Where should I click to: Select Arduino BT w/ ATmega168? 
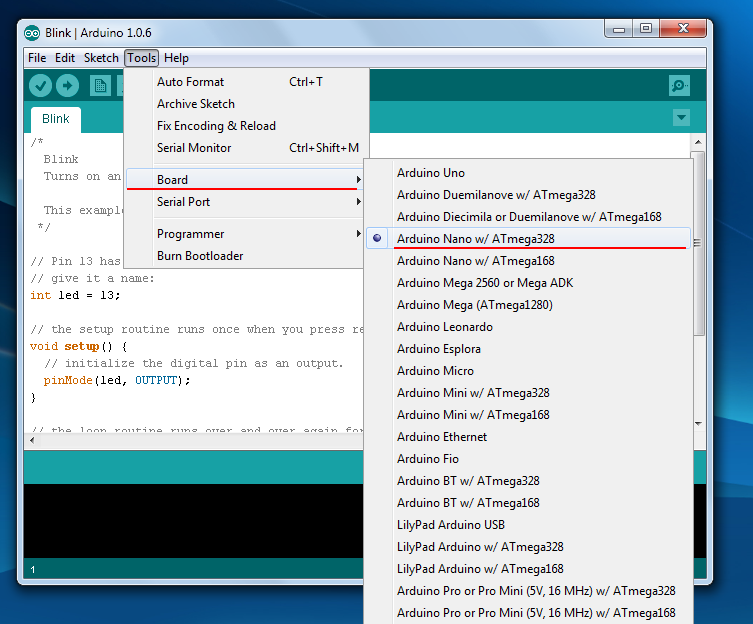(528, 503)
